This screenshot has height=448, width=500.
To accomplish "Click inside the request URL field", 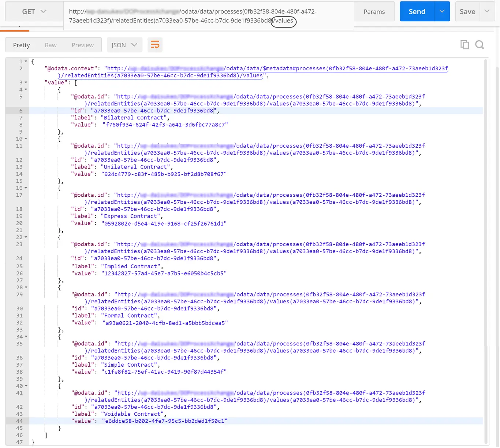I will 209,16.
